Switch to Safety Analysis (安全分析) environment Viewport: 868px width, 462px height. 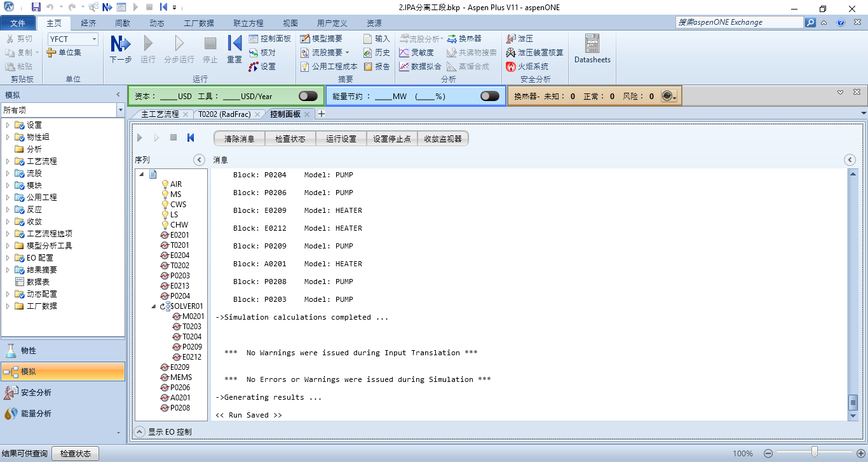tap(63, 393)
